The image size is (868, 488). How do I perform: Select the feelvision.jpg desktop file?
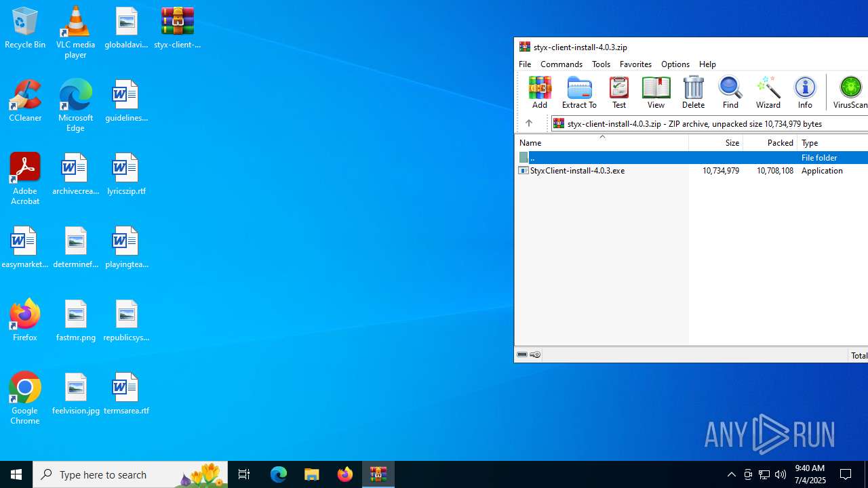click(x=76, y=394)
